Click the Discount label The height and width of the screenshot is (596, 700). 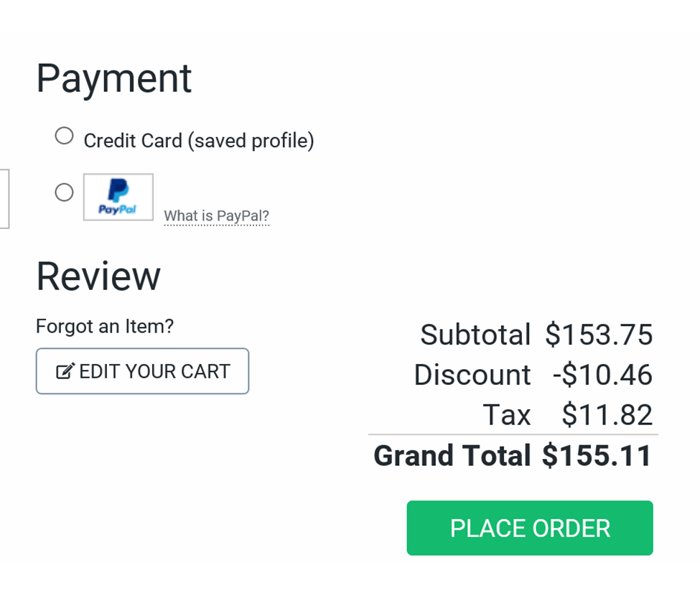pos(472,375)
